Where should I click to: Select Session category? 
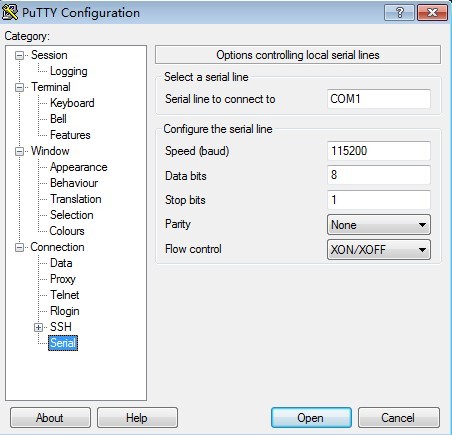49,55
